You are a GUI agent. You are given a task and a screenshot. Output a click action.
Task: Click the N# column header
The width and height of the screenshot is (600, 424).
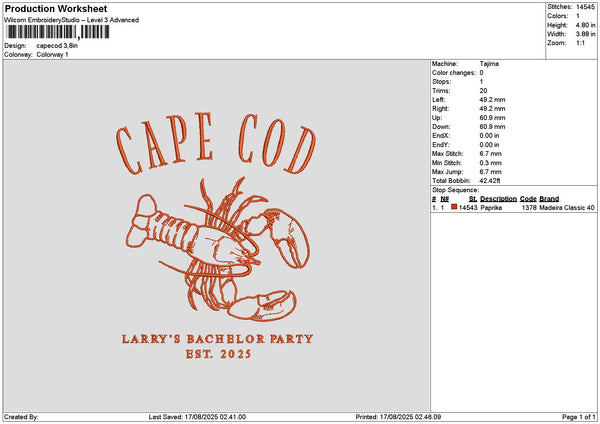(444, 199)
